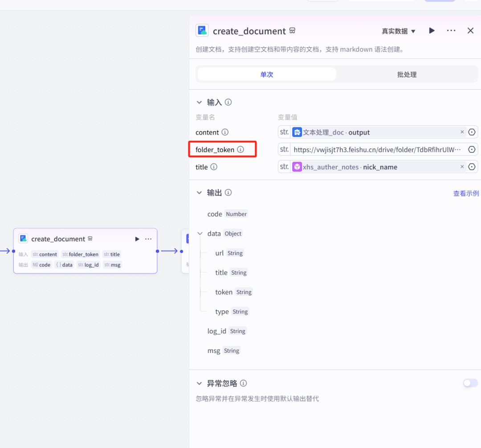
Task: Collapse the 输入 section
Action: [x=200, y=102]
